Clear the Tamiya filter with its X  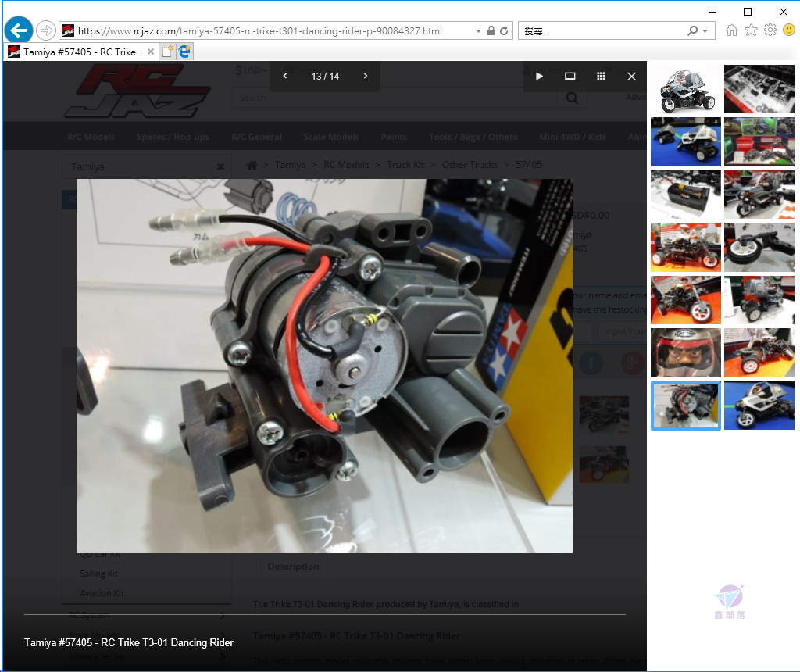click(x=220, y=167)
